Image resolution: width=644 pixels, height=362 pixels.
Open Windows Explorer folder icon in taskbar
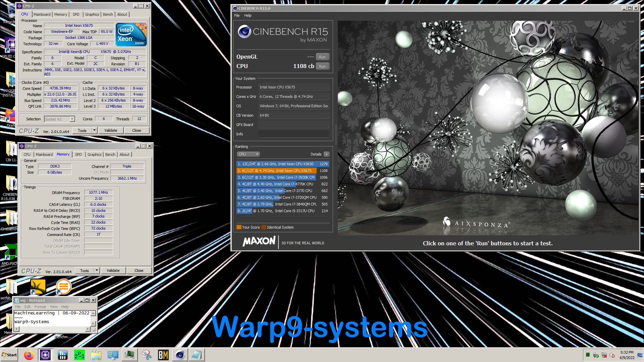96,355
